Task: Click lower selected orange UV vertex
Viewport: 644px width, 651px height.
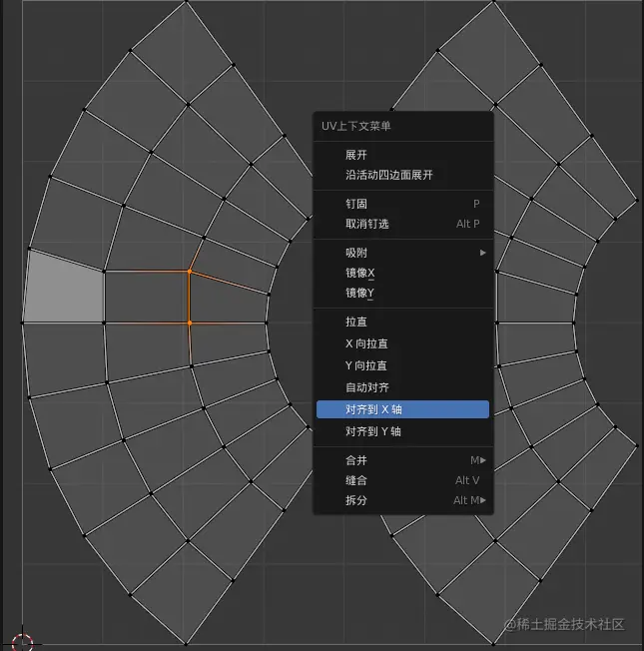Action: (190, 323)
